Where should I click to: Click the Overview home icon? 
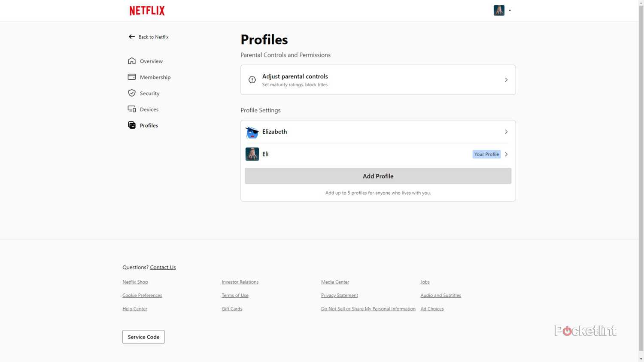point(132,61)
